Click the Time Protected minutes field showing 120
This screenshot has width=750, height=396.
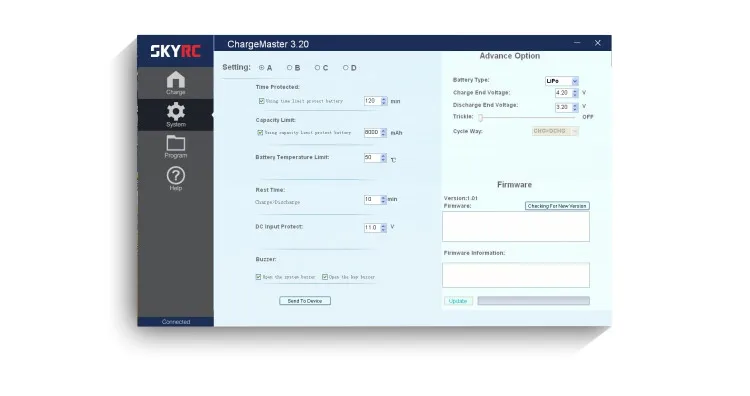[x=372, y=101]
